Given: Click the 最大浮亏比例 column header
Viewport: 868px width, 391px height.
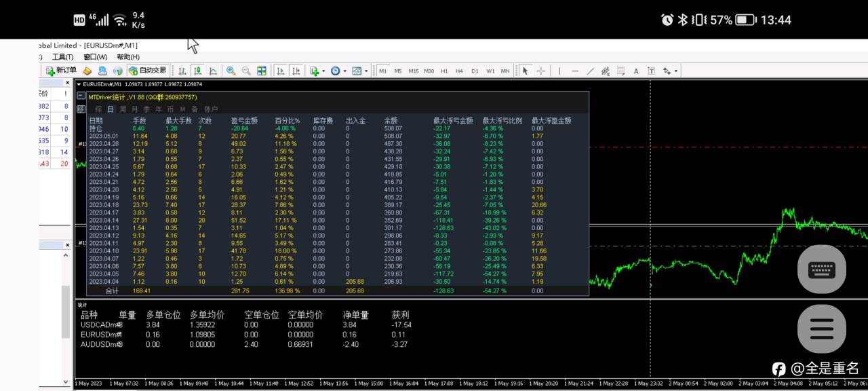Looking at the screenshot, I should point(502,120).
